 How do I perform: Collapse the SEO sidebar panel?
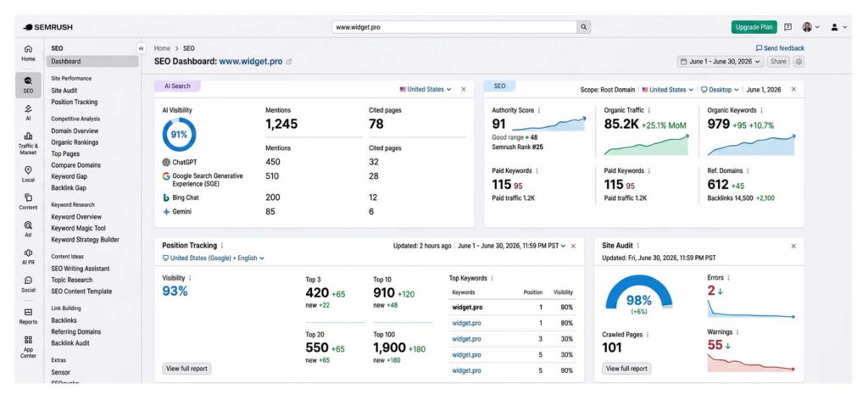142,48
